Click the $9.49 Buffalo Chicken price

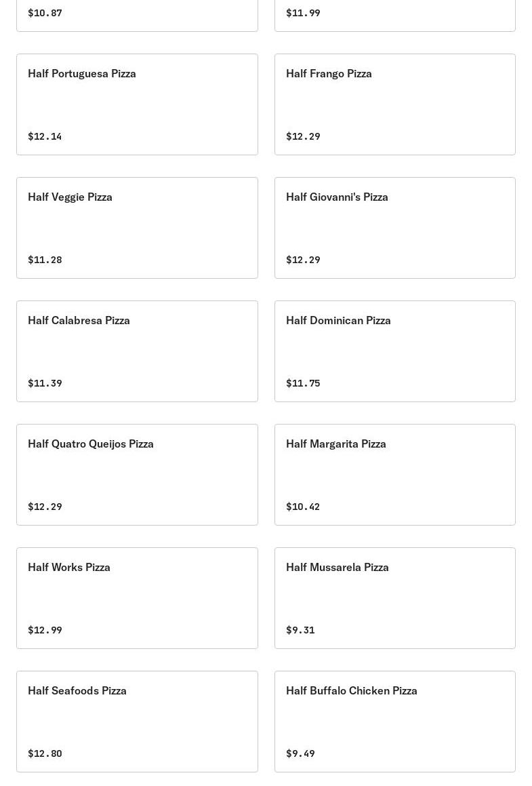[301, 753]
